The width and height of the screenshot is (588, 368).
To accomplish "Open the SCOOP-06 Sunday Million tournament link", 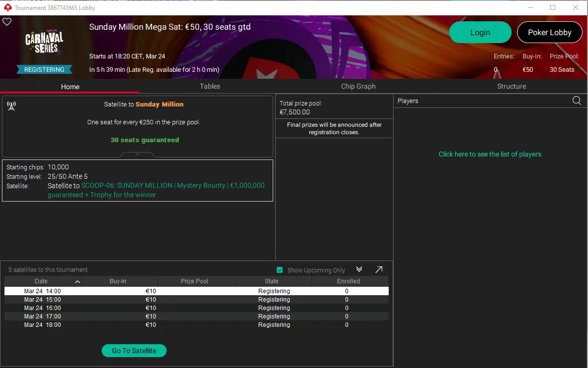I will 156,190.
